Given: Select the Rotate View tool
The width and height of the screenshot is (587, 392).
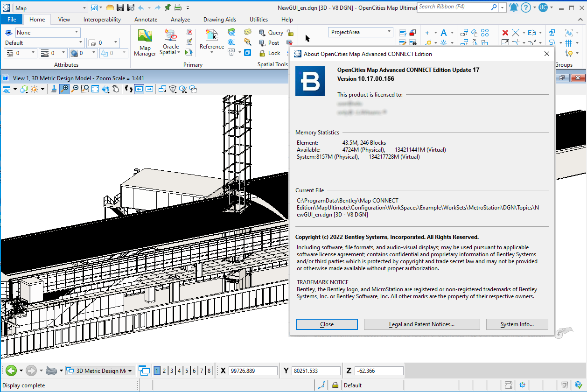Looking at the screenshot, I should (105, 89).
